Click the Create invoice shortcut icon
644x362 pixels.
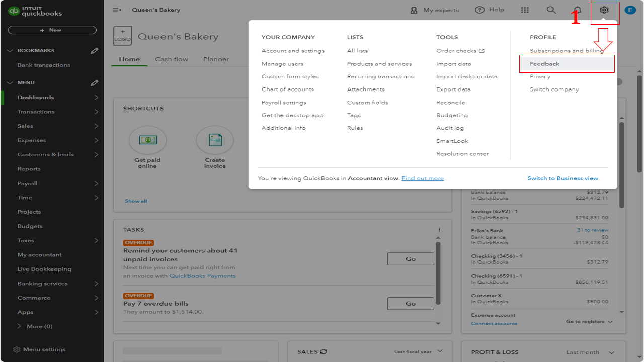(x=215, y=140)
